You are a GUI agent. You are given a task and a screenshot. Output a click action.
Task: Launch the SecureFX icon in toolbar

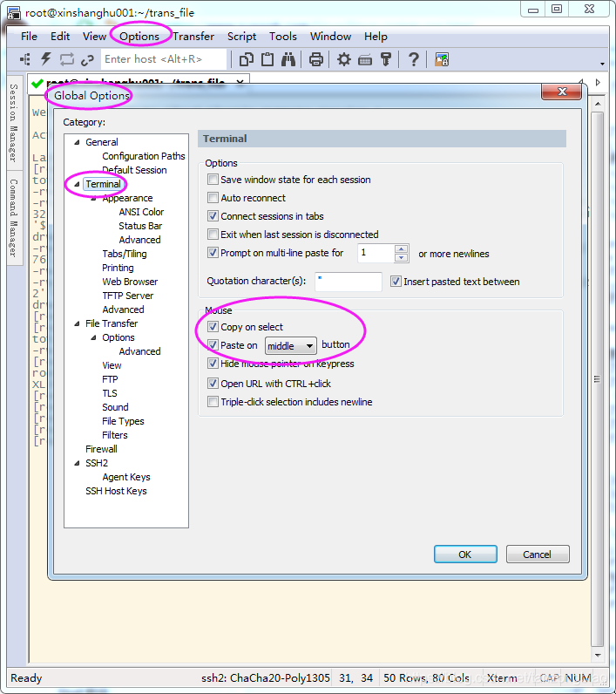(442, 59)
